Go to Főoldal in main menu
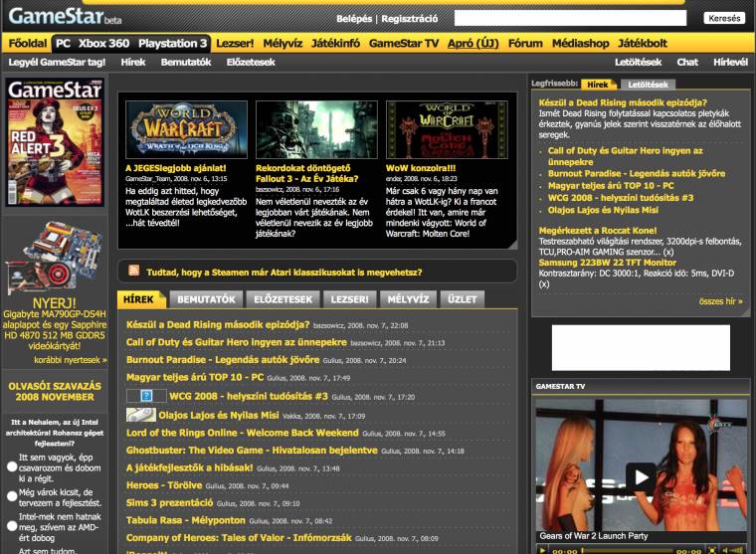 click(28, 44)
